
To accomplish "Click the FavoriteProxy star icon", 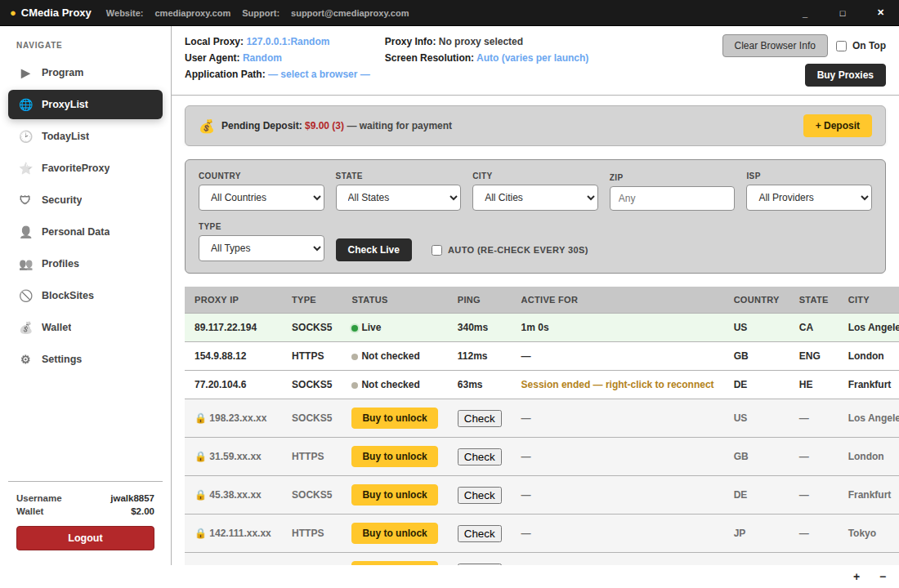I will (26, 168).
